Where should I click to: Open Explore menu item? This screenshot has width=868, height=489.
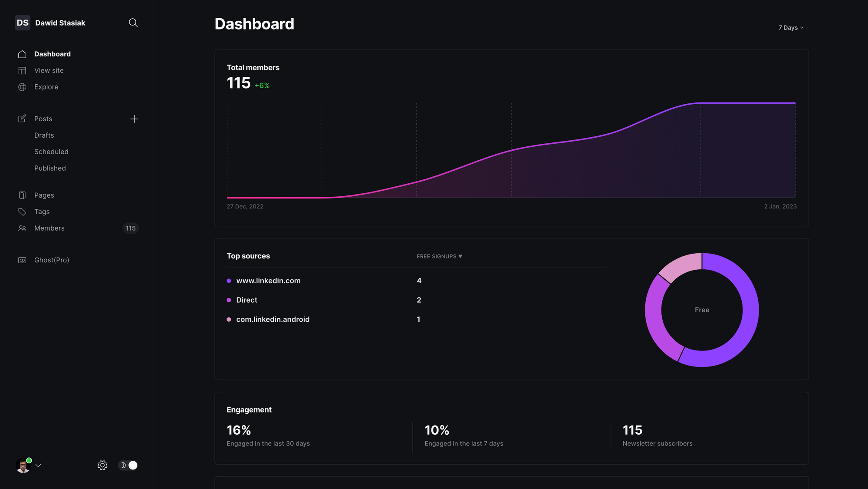click(46, 87)
